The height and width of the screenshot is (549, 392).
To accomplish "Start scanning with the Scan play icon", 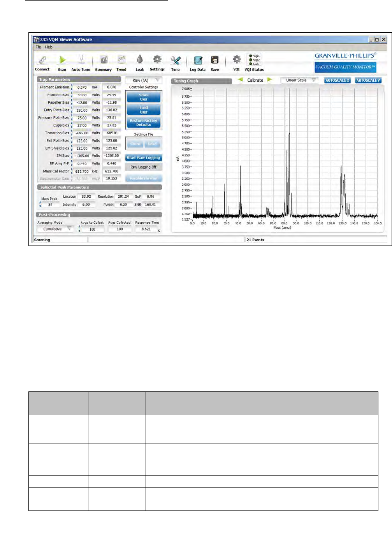I will coord(62,60).
